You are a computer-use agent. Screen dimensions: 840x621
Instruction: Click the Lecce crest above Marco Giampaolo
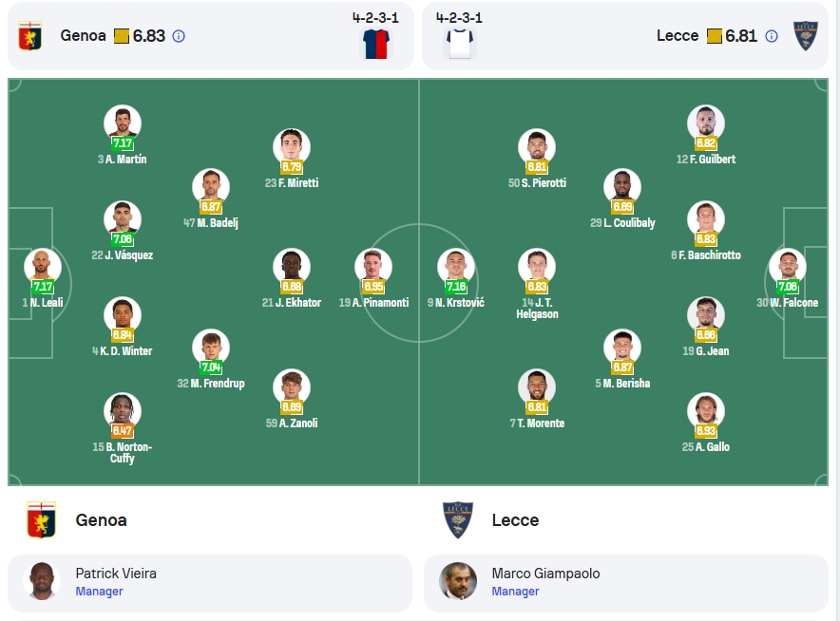pos(457,519)
